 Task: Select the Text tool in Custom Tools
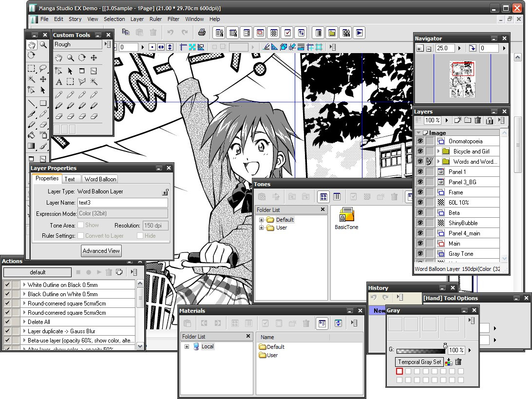(x=59, y=82)
